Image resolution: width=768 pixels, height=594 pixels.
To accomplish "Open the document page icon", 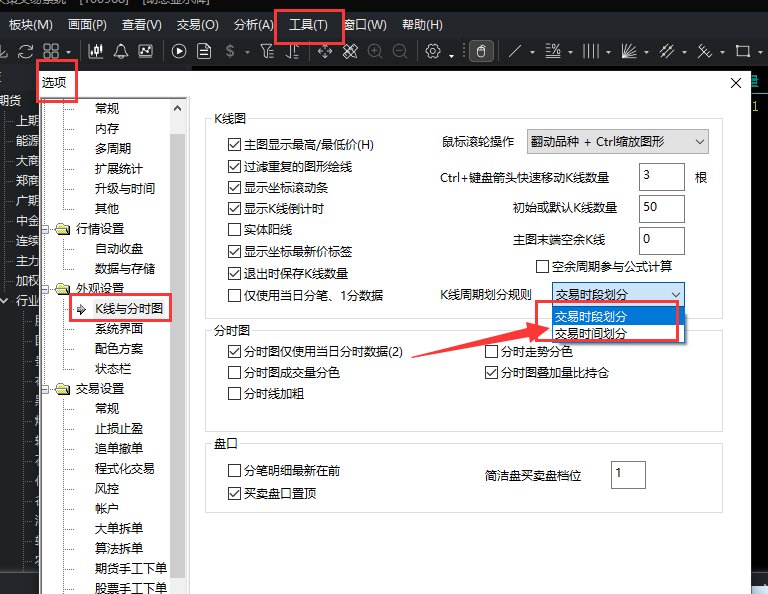I will click(x=204, y=51).
